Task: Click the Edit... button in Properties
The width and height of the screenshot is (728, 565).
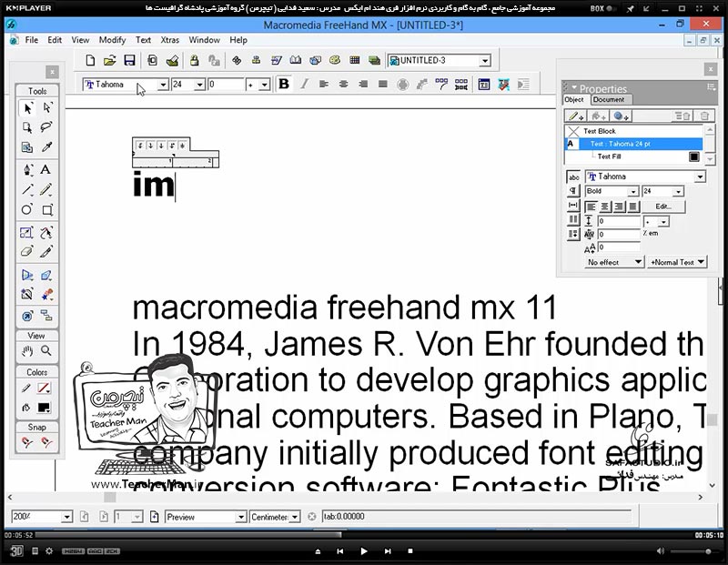Action: (662, 207)
